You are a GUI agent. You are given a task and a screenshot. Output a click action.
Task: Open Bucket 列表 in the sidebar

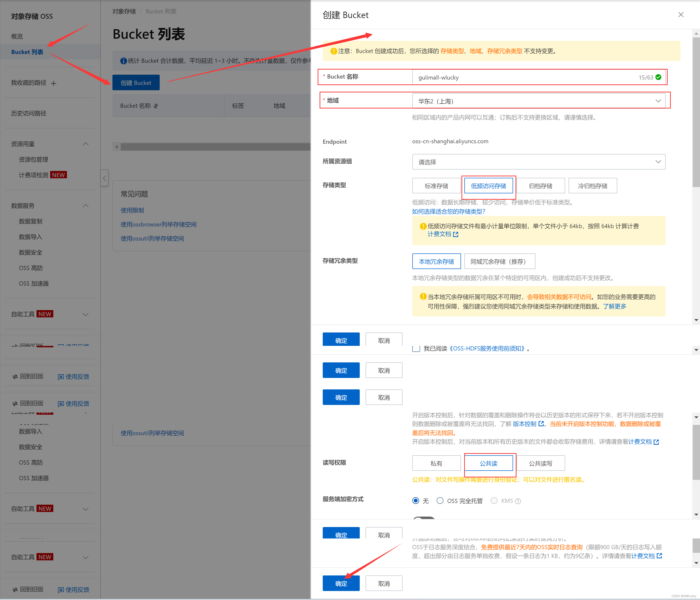[27, 52]
